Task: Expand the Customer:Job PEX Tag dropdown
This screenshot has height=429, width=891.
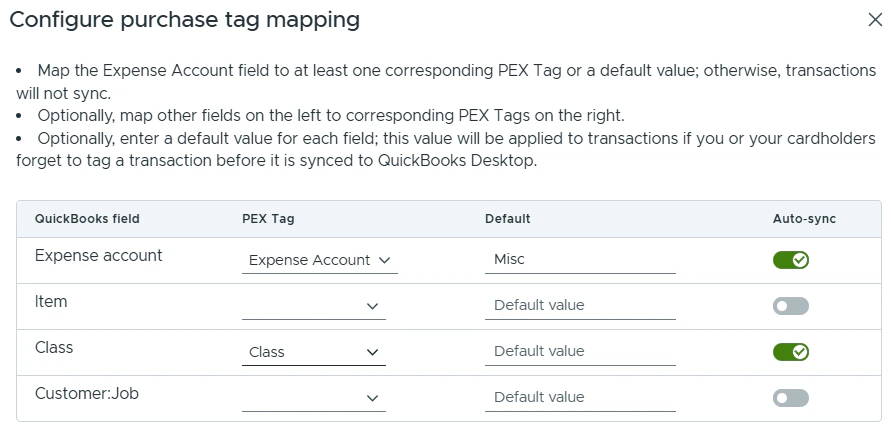Action: [x=314, y=398]
